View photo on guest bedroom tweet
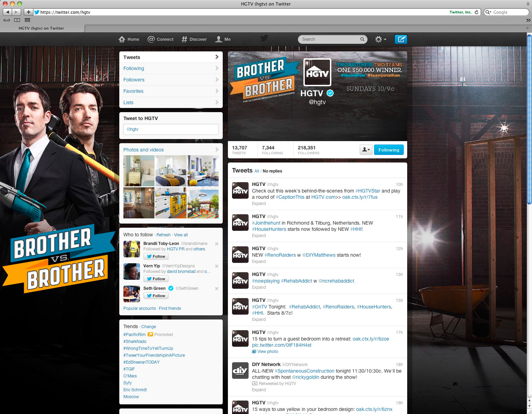The height and width of the screenshot is (414, 532). click(265, 352)
